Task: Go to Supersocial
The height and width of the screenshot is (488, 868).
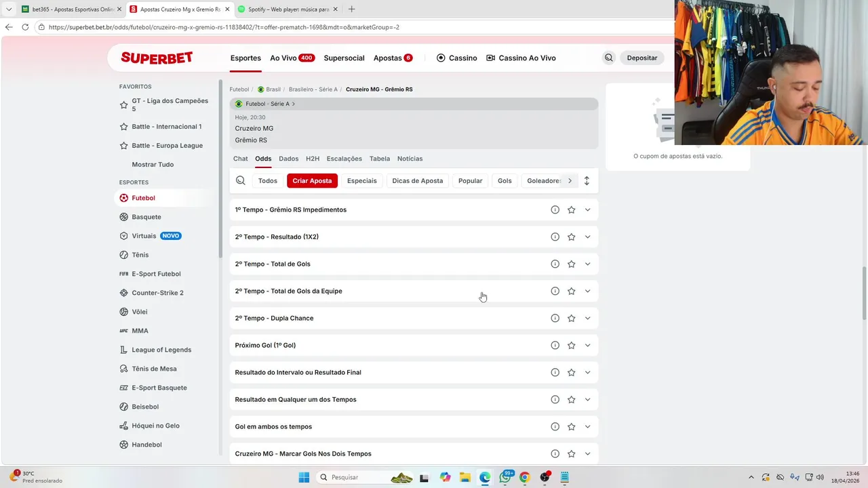Action: tap(344, 58)
